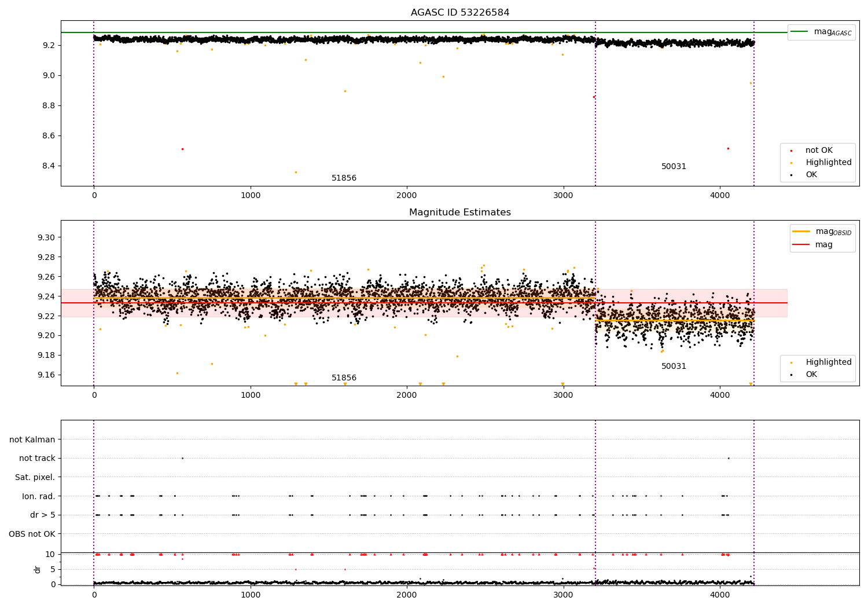Click the '50031' OBSID label in top plot
This screenshot has width=868, height=608.
(674, 167)
